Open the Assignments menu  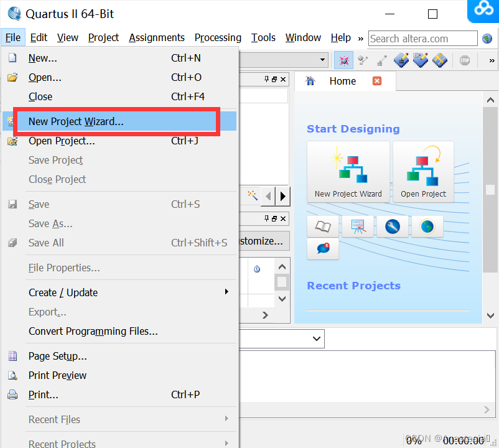click(x=157, y=37)
